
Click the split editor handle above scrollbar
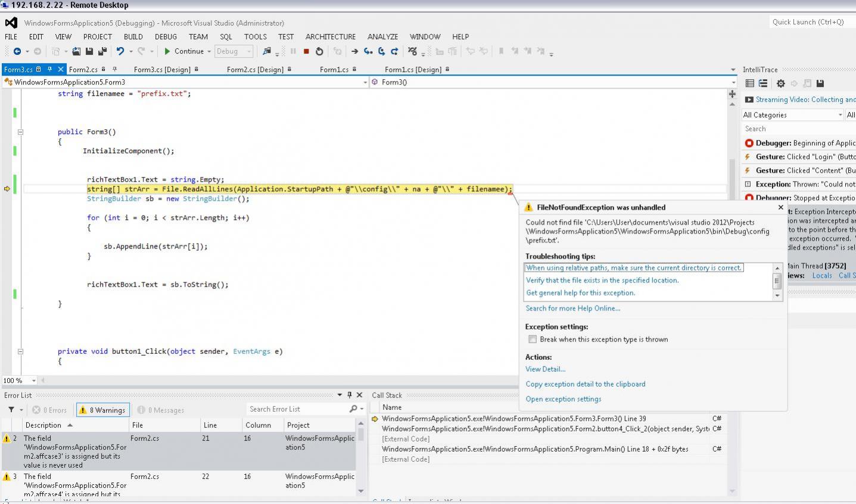coord(732,94)
